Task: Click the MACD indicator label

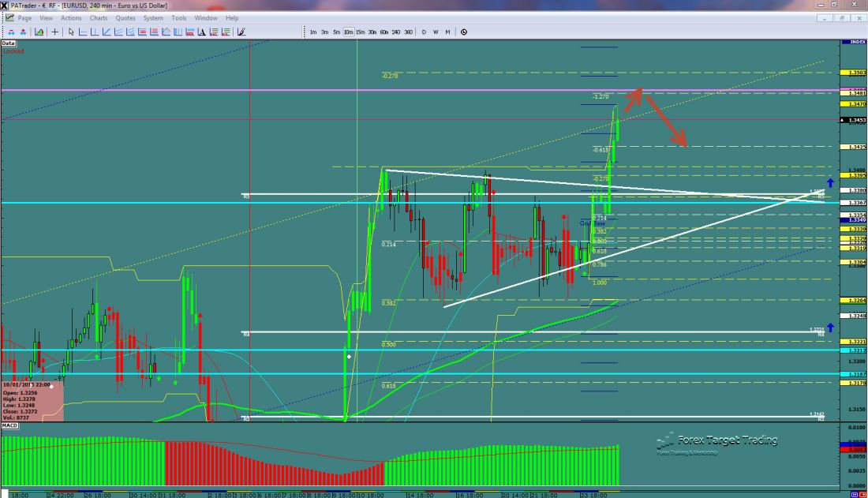Action: coord(10,425)
